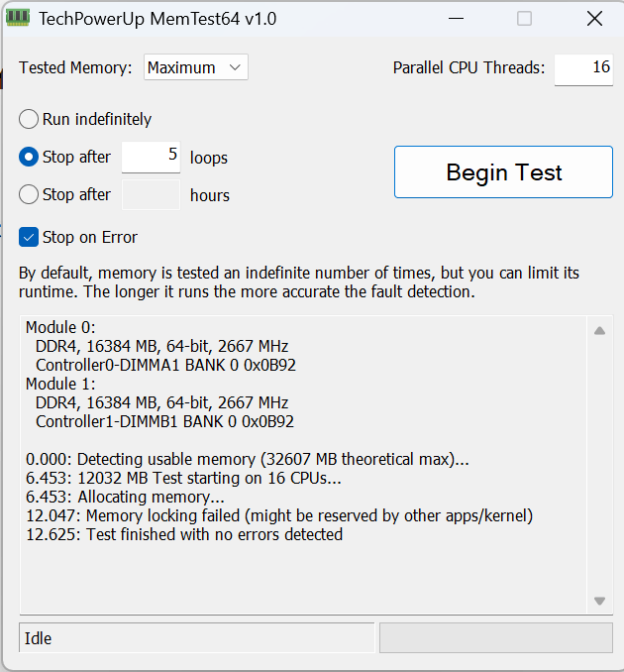
Task: Click the empty hours input field
Action: (x=151, y=195)
